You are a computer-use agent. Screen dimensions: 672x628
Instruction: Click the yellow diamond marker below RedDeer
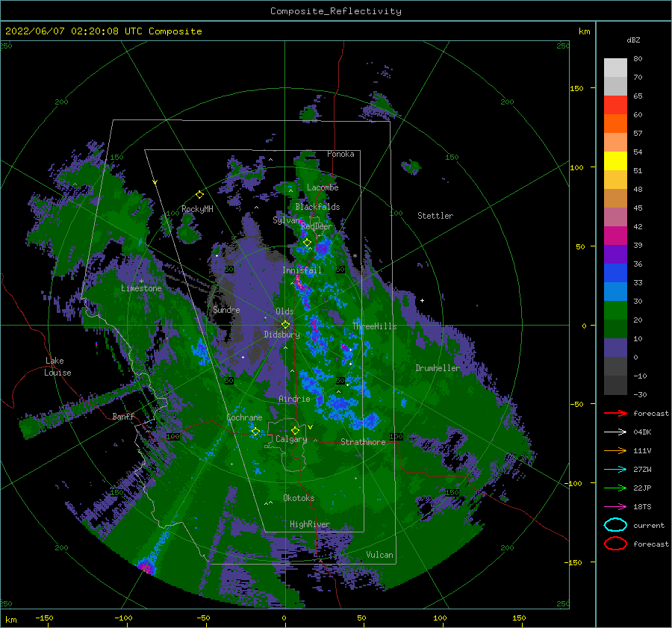click(x=307, y=243)
